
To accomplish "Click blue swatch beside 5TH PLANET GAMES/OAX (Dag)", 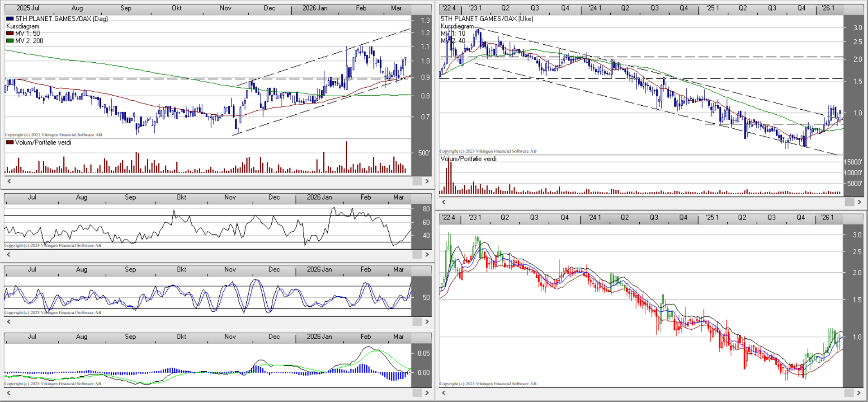I will coord(10,19).
